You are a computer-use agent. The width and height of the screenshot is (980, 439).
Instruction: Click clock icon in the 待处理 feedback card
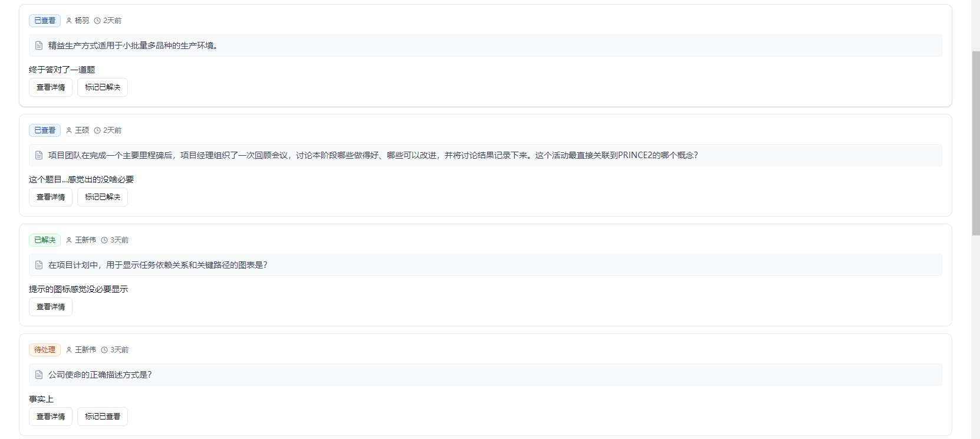coord(104,350)
